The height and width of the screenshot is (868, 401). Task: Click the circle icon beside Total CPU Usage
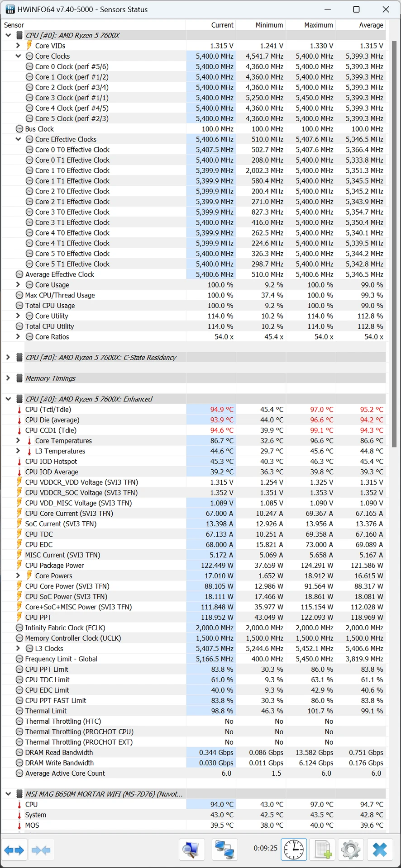19,306
